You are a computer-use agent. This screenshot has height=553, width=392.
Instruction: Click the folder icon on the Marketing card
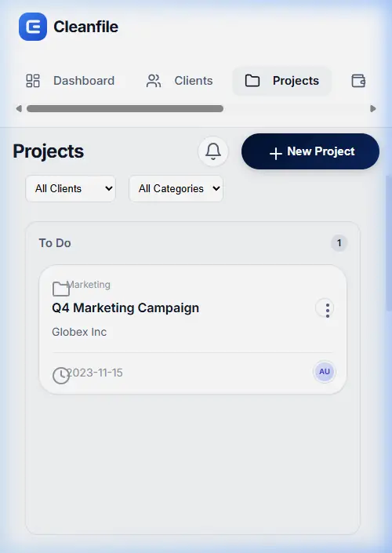click(61, 289)
